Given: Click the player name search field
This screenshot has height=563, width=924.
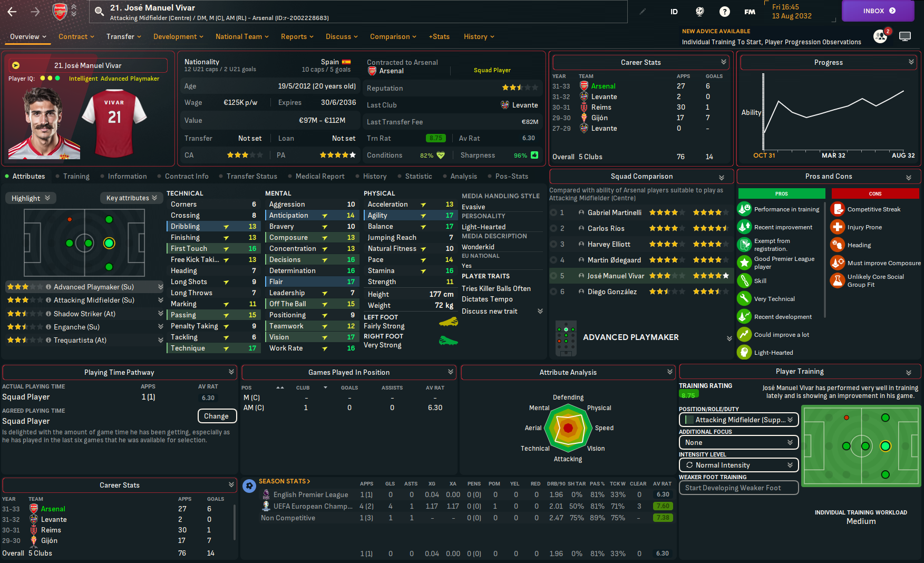Looking at the screenshot, I should coord(358,12).
